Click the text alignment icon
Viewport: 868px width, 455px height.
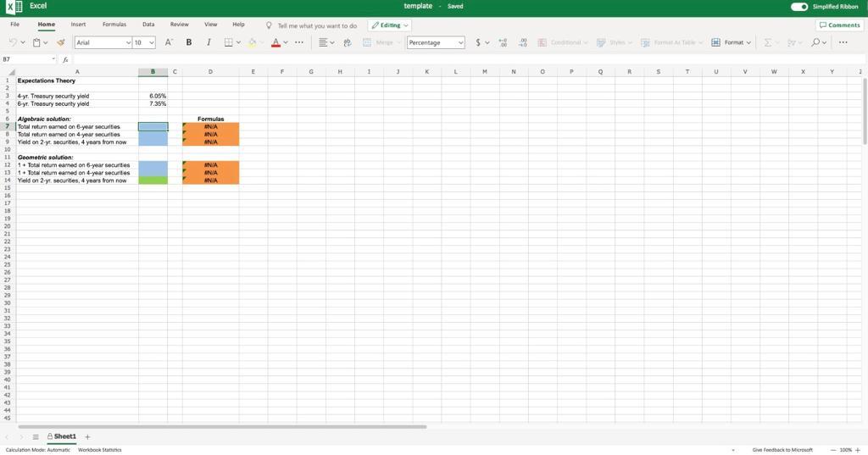coord(323,42)
